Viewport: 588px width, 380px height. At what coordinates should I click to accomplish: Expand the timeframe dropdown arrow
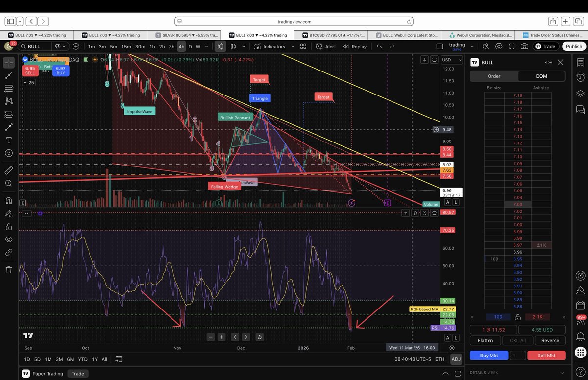pyautogui.click(x=206, y=47)
